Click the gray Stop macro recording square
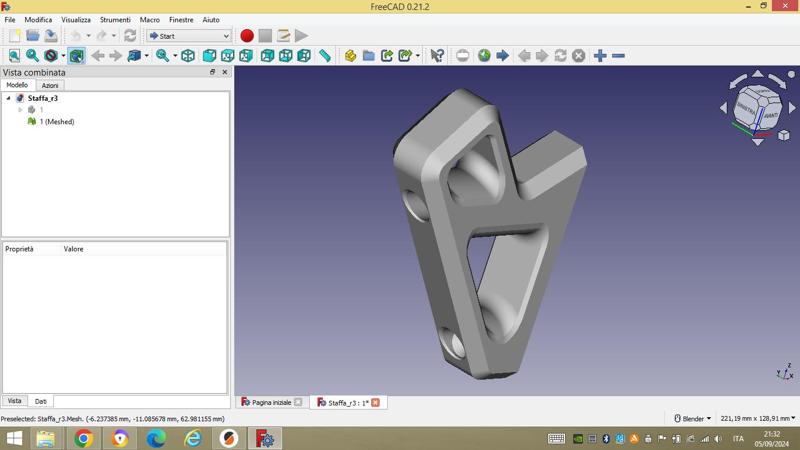Screen dimensions: 800x450 (x=265, y=36)
